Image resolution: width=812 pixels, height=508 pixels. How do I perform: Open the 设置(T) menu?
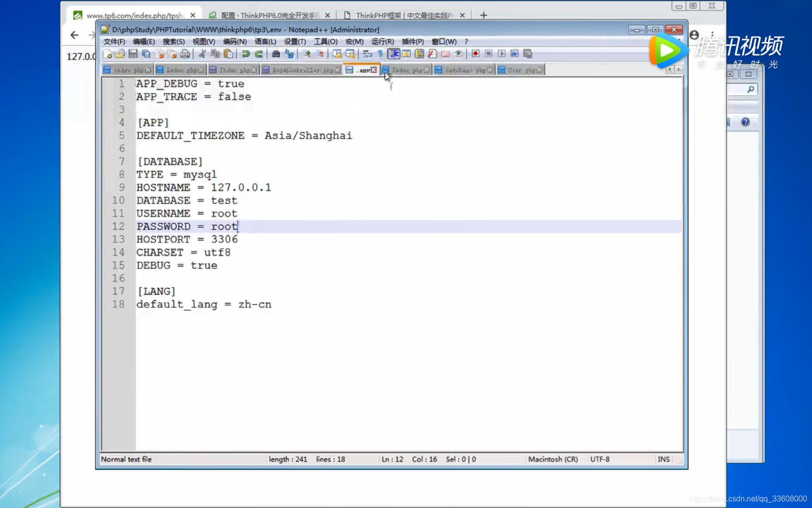click(295, 42)
